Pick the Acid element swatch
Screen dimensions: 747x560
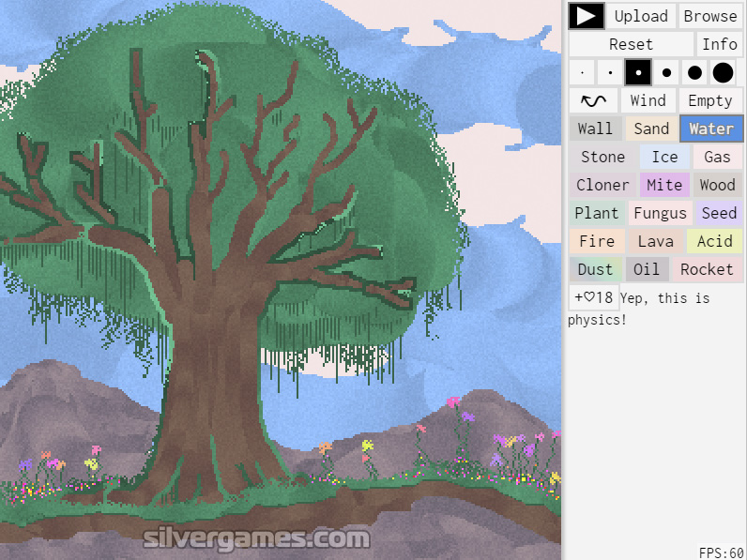click(x=714, y=241)
